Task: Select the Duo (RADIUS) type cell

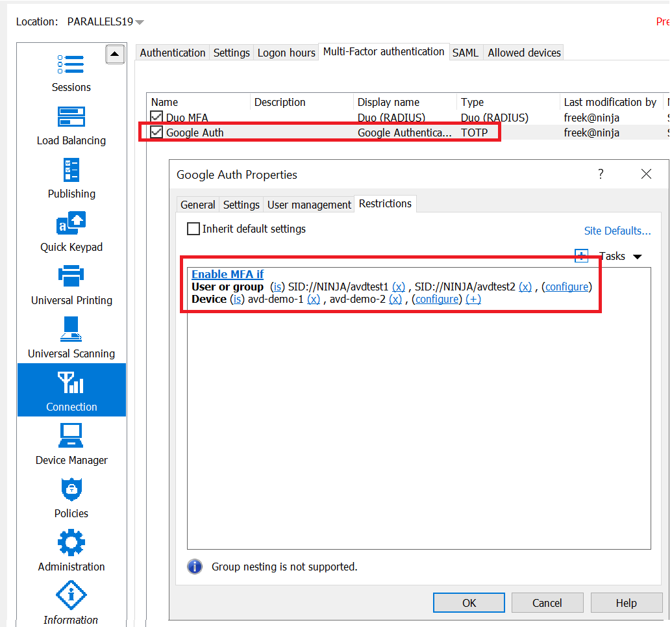Action: click(495, 118)
